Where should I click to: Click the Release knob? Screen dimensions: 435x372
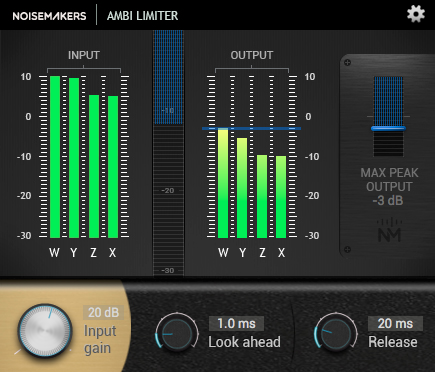[336, 334]
